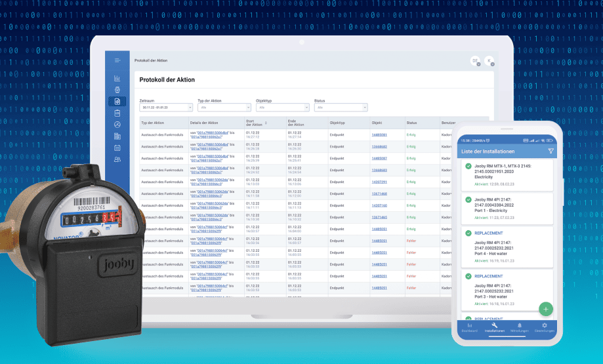Open object link 14485081
Viewport: 603px width, 364px height.
(x=379, y=135)
